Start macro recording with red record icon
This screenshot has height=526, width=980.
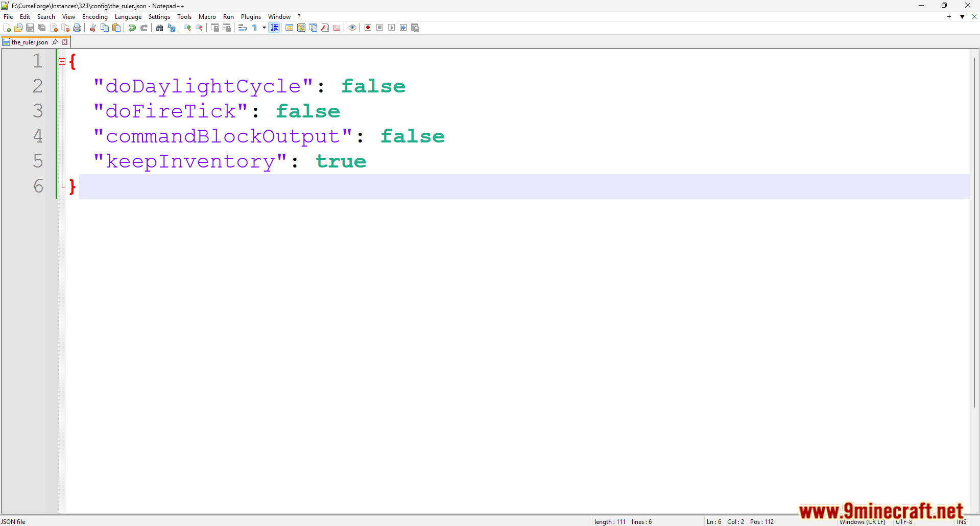point(368,28)
